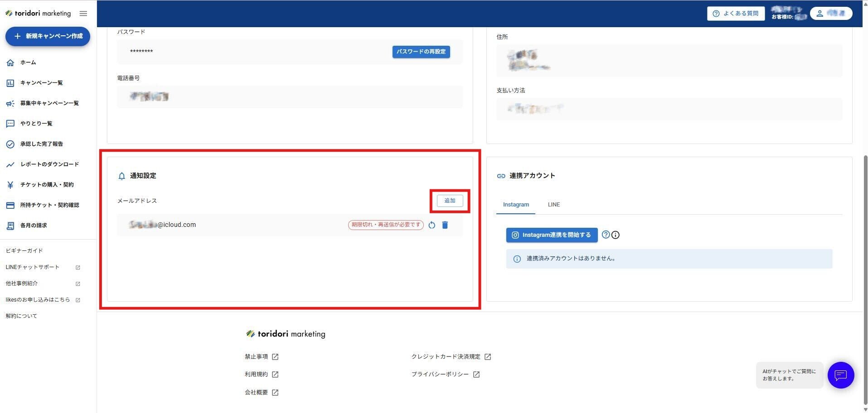The height and width of the screenshot is (413, 868).
Task: Click the 追加 button to add email
Action: point(450,201)
